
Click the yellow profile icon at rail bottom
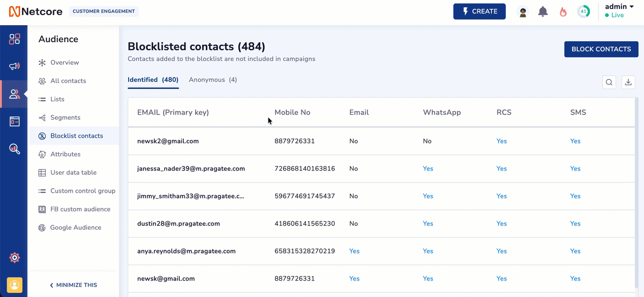point(15,285)
